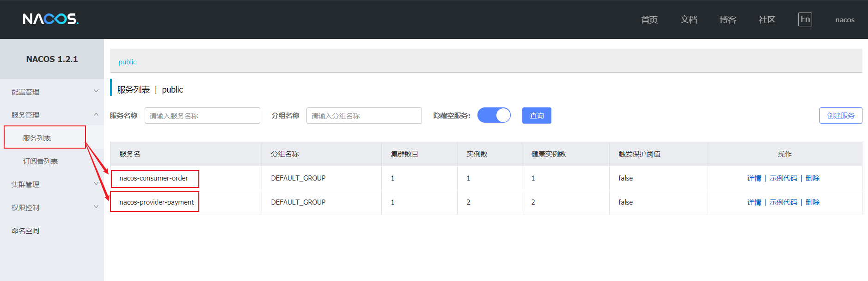Select 服务列表 in the sidebar

[37, 138]
